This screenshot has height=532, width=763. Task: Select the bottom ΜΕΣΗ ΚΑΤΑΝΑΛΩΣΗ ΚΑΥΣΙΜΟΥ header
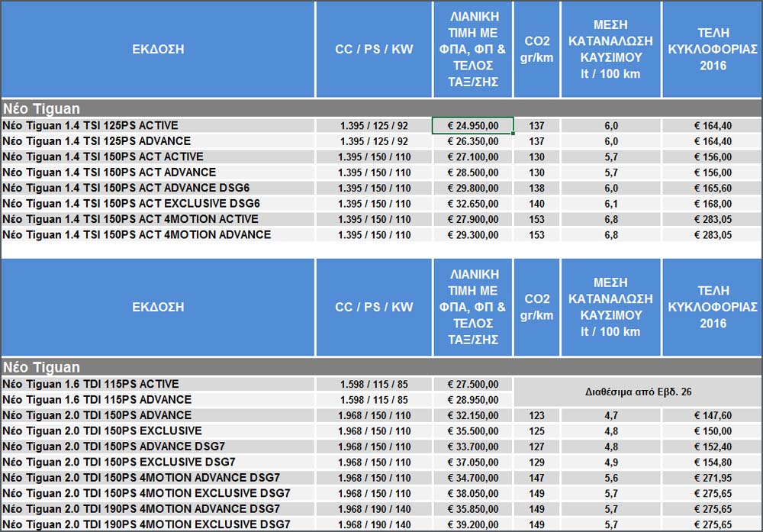[x=610, y=307]
